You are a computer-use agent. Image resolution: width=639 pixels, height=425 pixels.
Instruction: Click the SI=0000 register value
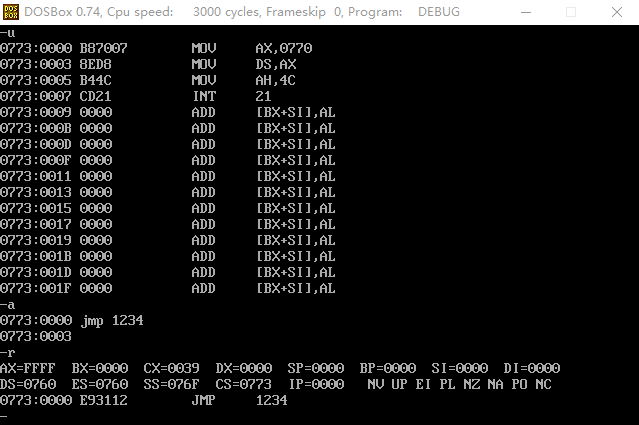coord(460,368)
